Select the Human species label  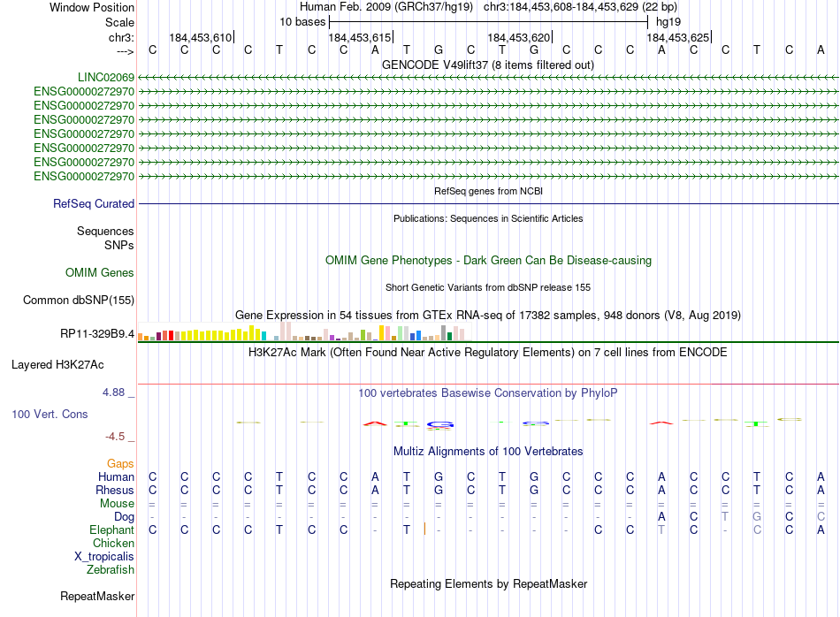pyautogui.click(x=116, y=476)
